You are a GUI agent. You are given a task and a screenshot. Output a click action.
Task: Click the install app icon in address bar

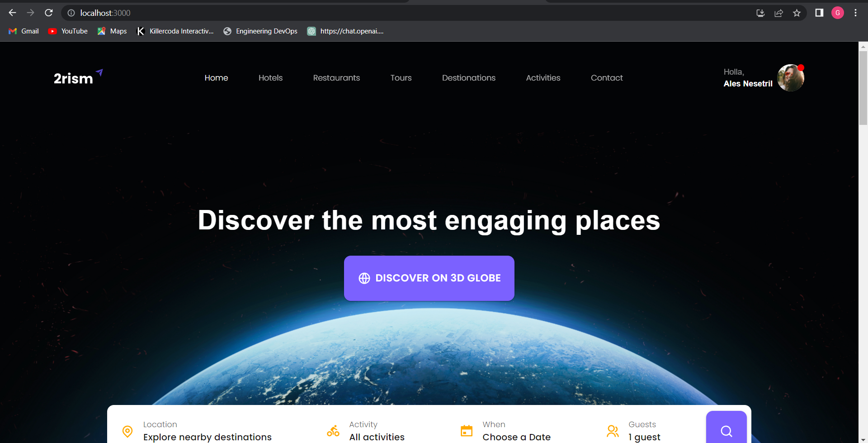tap(760, 13)
